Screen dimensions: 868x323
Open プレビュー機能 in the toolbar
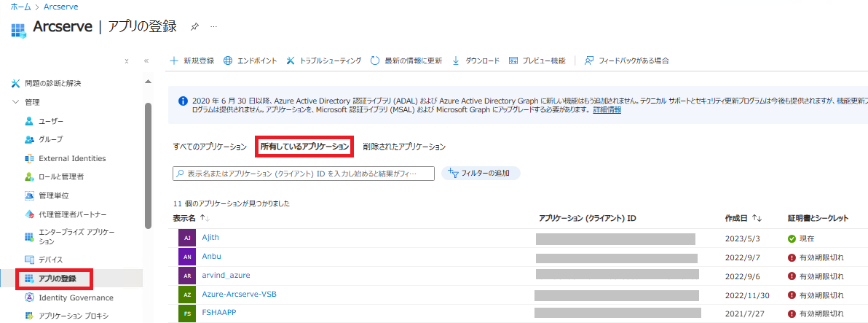(x=537, y=61)
